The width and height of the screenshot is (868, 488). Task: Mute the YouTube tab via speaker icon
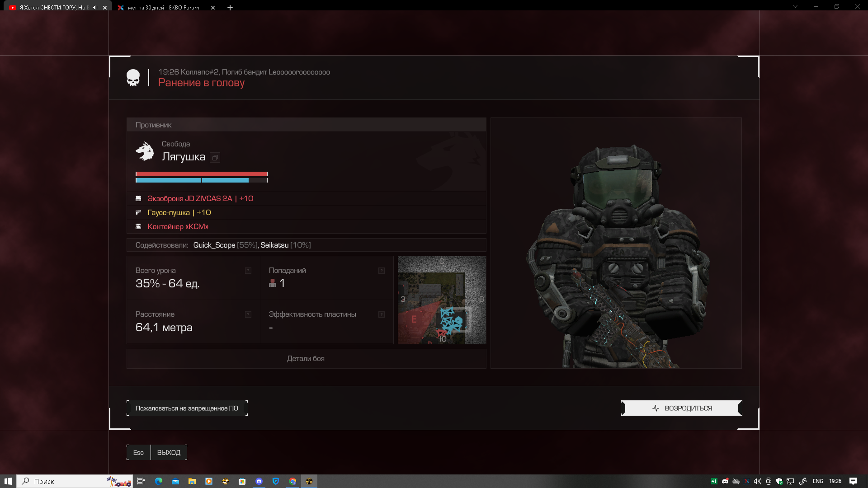[x=95, y=7]
